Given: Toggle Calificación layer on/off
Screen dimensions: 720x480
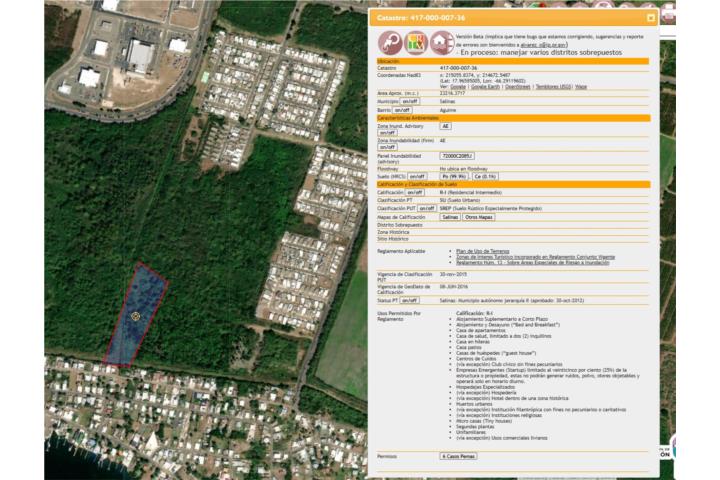Looking at the screenshot, I should pyautogui.click(x=415, y=192).
